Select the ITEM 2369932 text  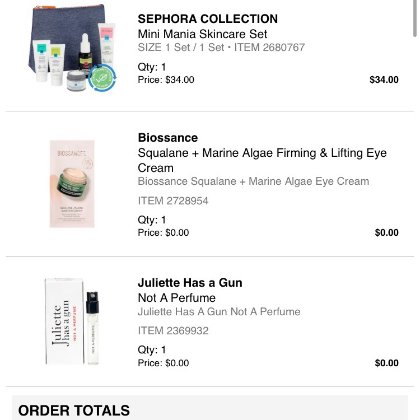click(173, 331)
